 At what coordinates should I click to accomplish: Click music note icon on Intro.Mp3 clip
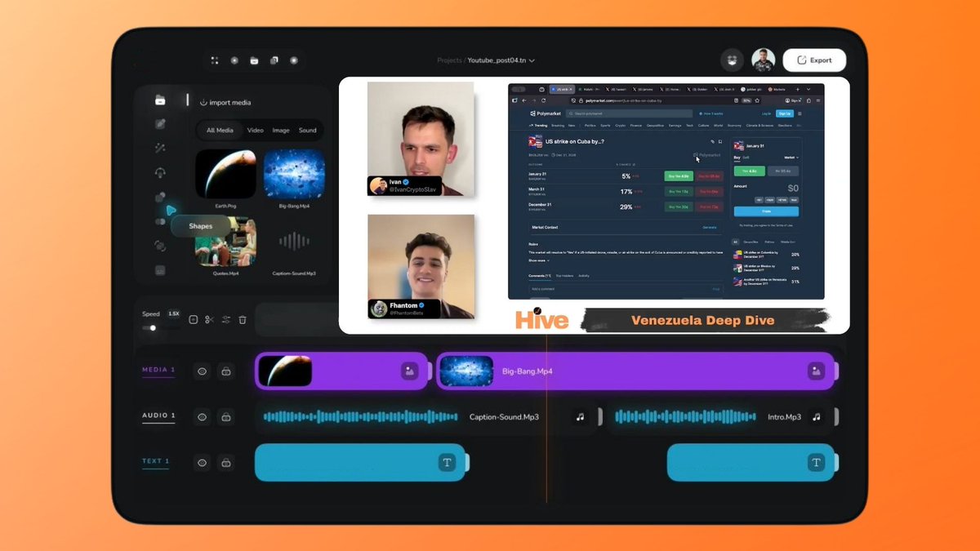click(817, 416)
